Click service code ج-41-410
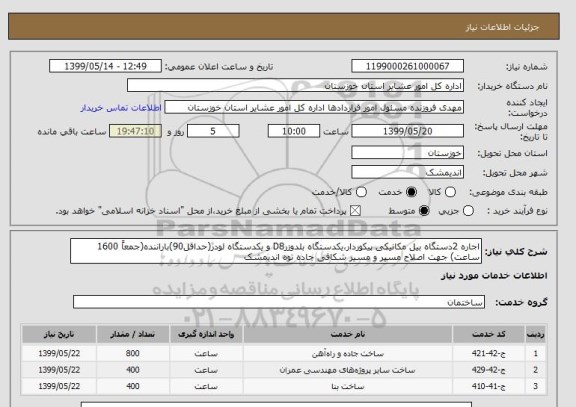This screenshot has height=407, width=576. 489,386
